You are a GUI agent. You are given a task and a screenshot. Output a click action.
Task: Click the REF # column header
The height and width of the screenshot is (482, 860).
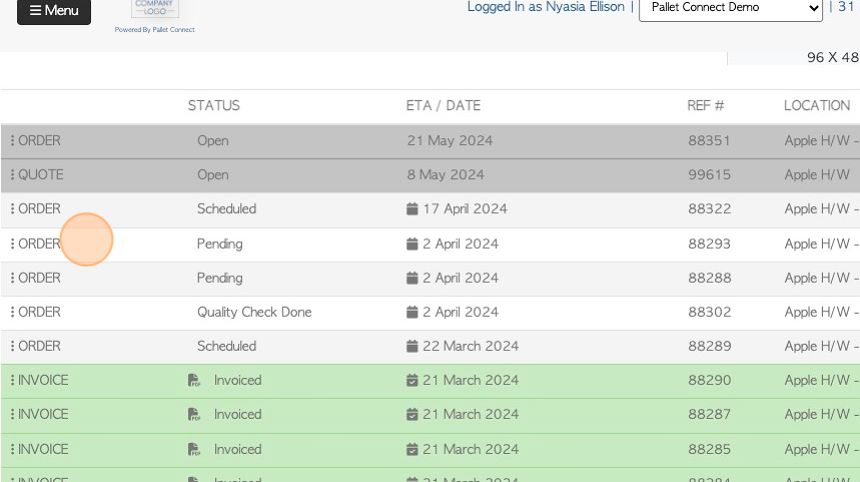click(x=705, y=105)
